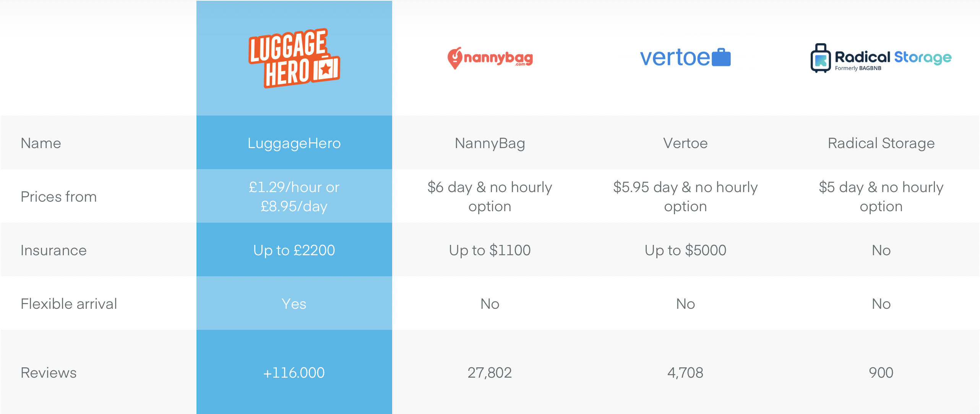Image resolution: width=980 pixels, height=414 pixels.
Task: Click the 27,802 reviews value
Action: click(x=490, y=373)
